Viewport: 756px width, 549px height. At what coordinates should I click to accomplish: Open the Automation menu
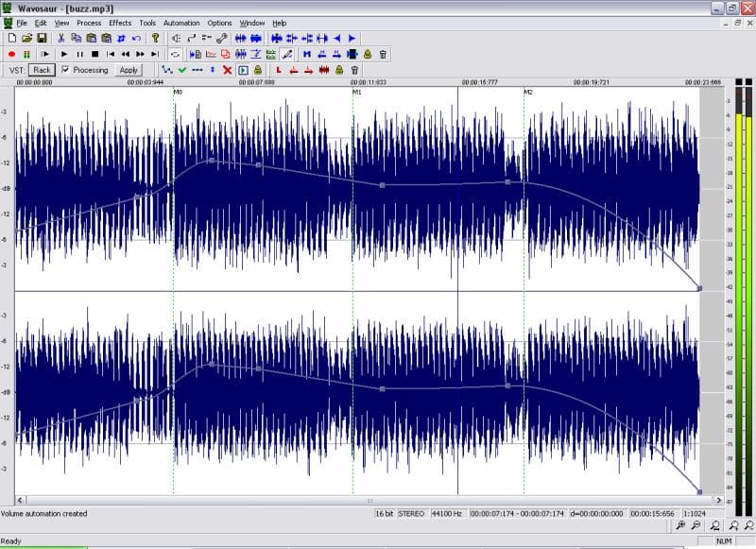tap(181, 23)
